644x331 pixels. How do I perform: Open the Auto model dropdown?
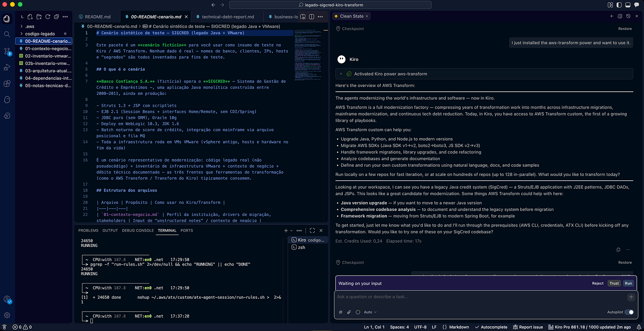click(370, 312)
